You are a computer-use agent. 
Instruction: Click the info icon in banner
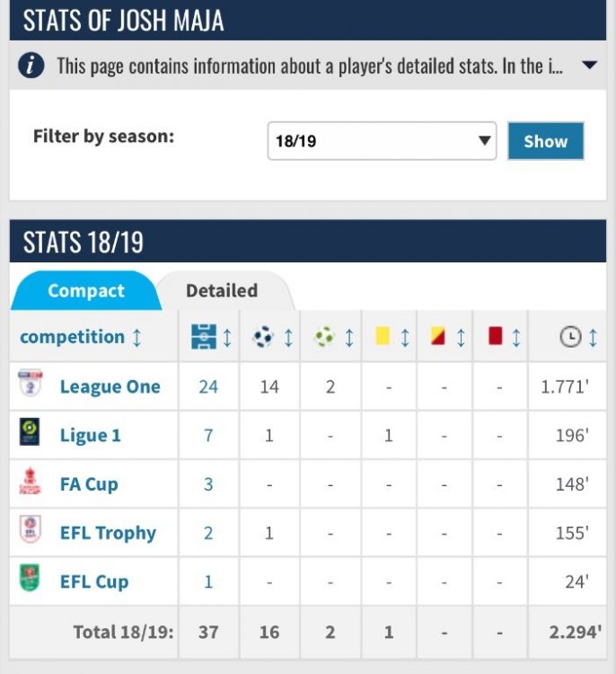31,66
